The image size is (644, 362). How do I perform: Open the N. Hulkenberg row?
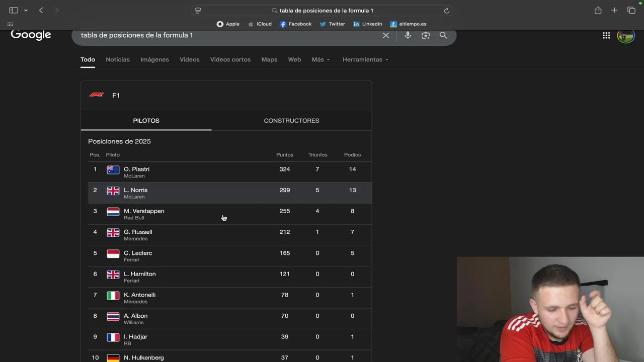pyautogui.click(x=230, y=356)
